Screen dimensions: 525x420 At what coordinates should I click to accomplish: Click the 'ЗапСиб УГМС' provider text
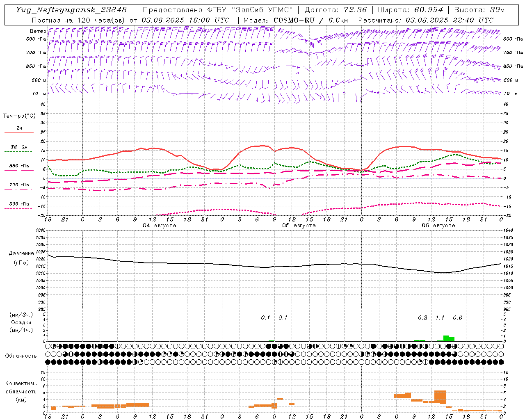coord(263,10)
